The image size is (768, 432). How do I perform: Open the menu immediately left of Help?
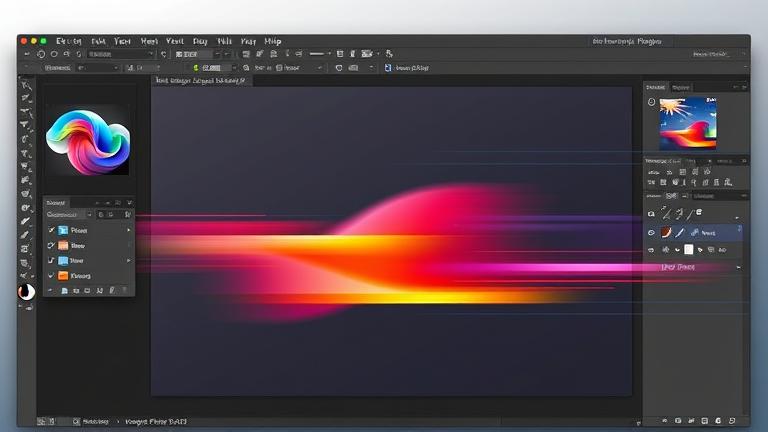248,41
